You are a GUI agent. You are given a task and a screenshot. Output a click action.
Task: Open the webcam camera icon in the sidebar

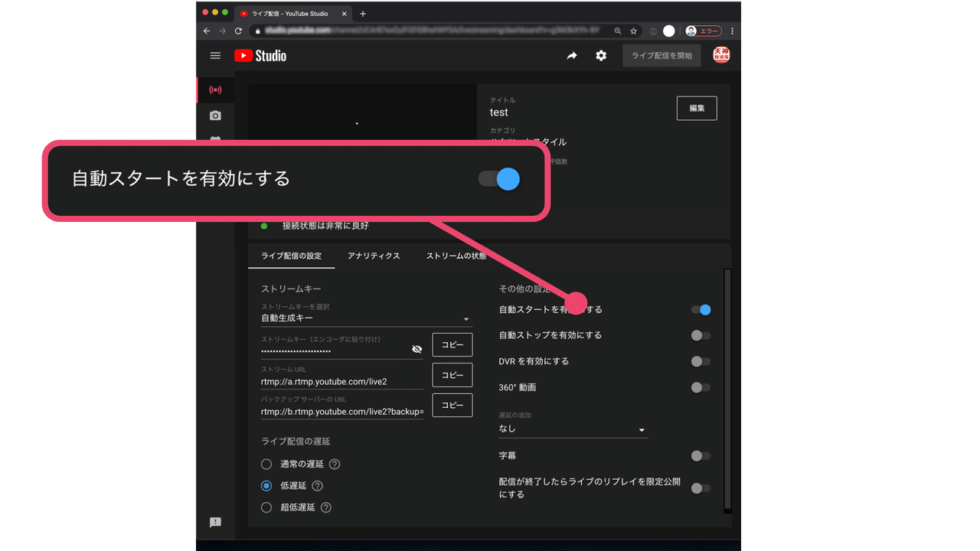[x=215, y=116]
